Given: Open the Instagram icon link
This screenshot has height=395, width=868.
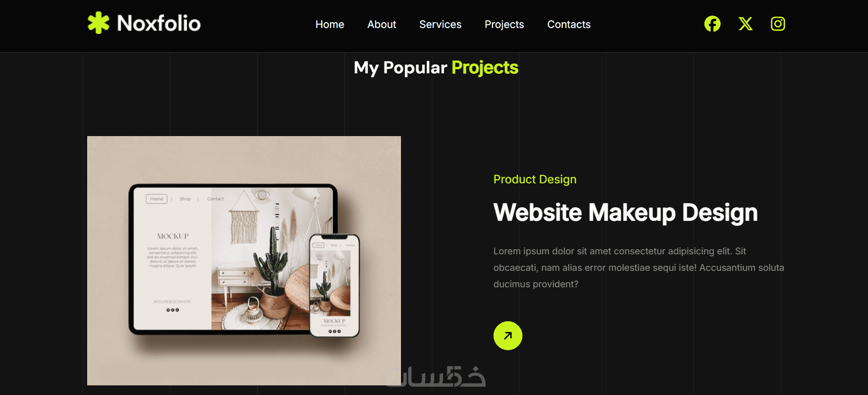Looking at the screenshot, I should (x=778, y=24).
